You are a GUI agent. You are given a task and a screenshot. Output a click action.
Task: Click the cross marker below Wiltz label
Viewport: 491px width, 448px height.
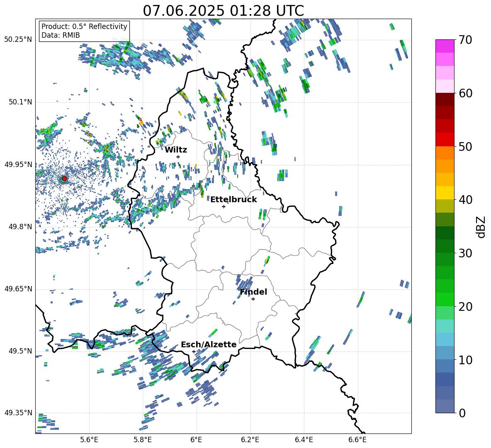[178, 157]
